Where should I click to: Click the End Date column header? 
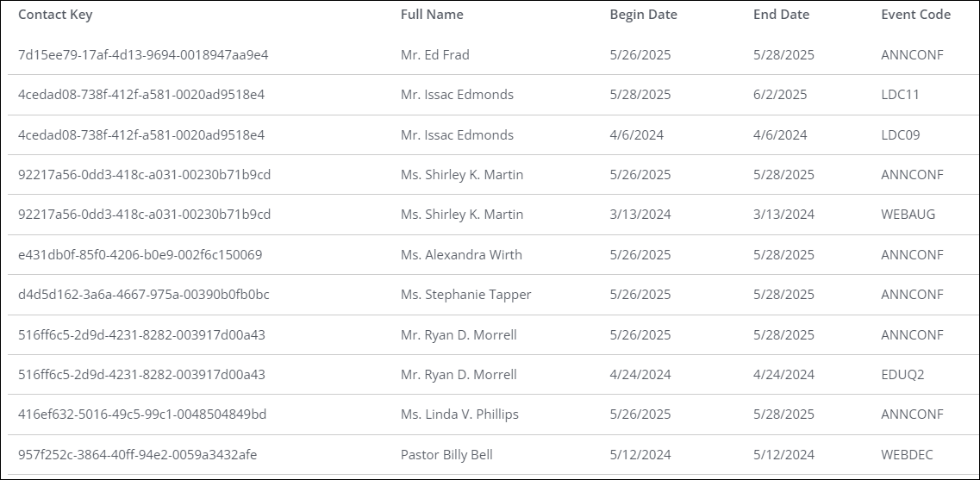781,15
